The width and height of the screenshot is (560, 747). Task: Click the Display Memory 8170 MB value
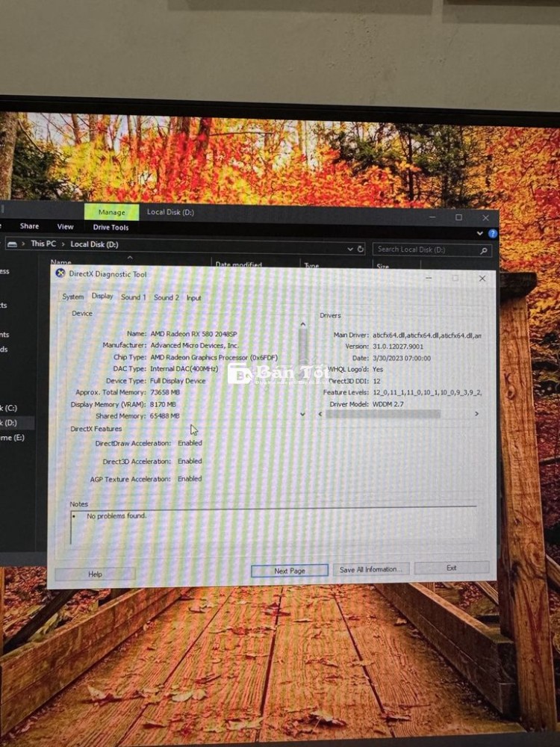pyautogui.click(x=163, y=404)
